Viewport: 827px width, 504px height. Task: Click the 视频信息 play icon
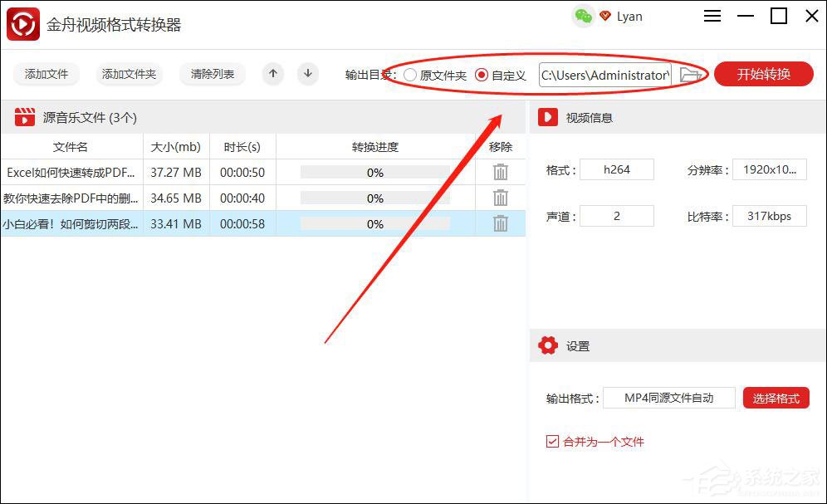tap(547, 117)
